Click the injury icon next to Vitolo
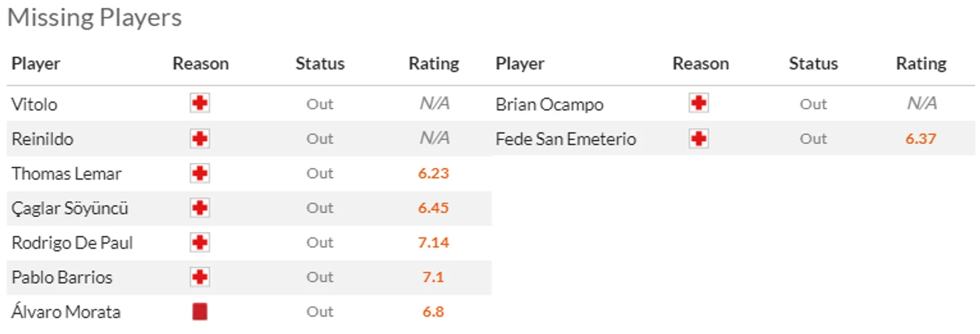The width and height of the screenshot is (980, 334). (199, 103)
